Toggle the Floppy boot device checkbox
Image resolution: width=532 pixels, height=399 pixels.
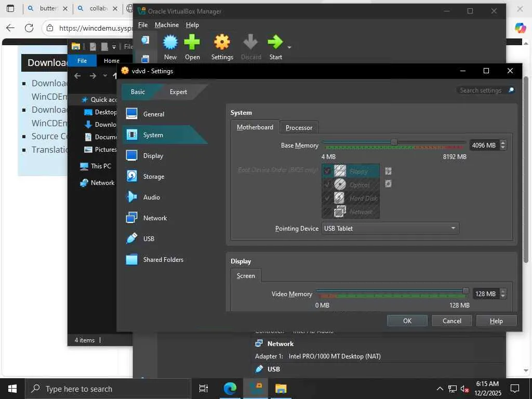pyautogui.click(x=327, y=170)
